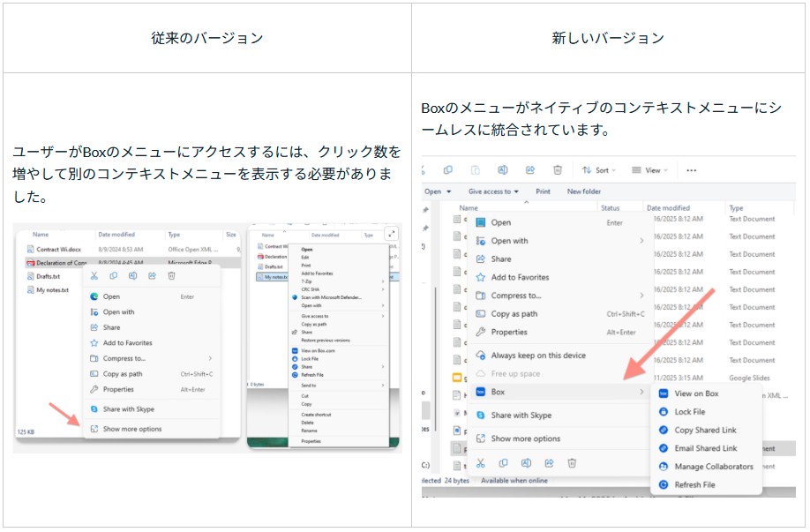Screen dimensions: 810x532
Task: Click the Delete trash icon in the toolbar
Action: 558,169
